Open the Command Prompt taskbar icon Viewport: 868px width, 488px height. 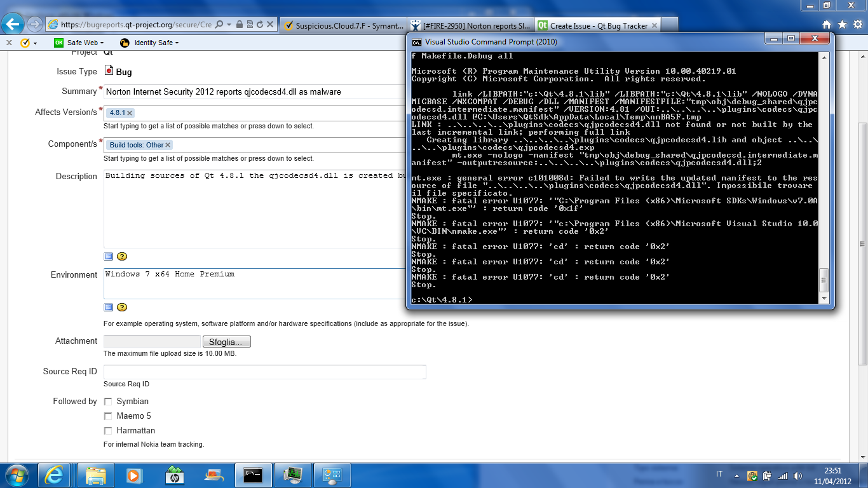pos(254,475)
